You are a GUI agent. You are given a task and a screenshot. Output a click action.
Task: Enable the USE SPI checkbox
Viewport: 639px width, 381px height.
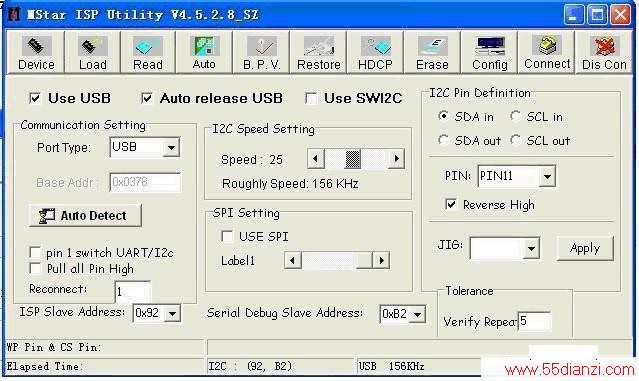[227, 236]
